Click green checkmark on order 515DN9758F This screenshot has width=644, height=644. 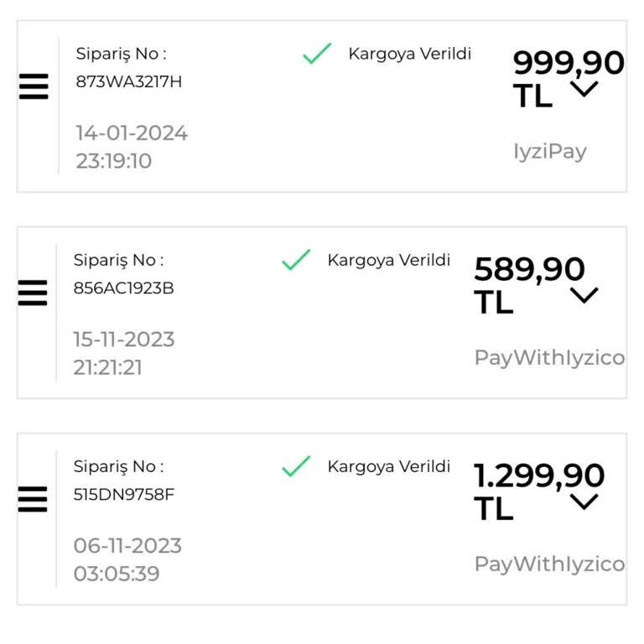coord(296,466)
